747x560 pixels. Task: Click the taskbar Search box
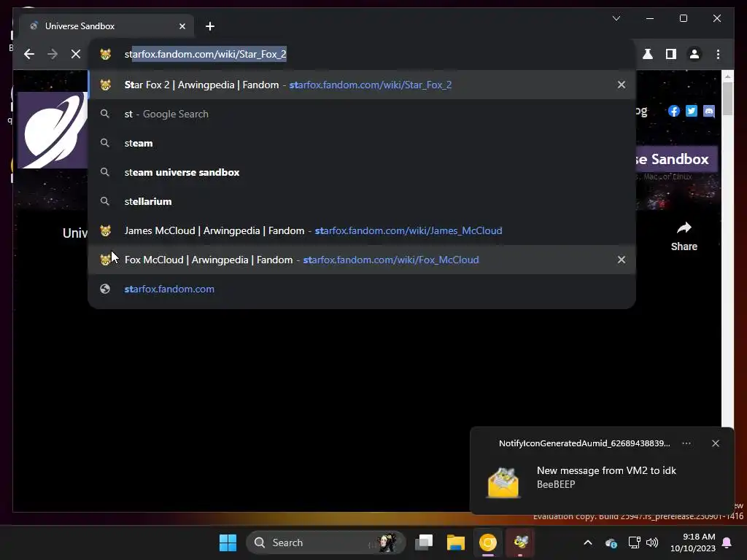[326, 542]
